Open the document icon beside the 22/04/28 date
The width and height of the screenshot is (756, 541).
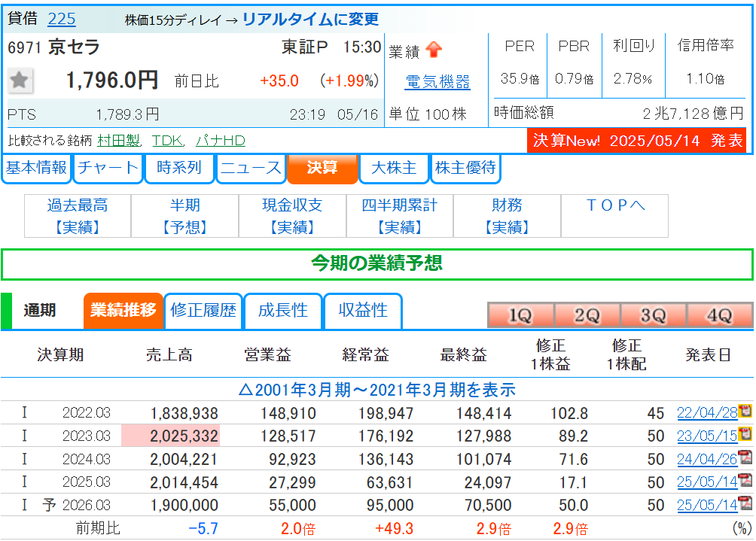pos(745,412)
